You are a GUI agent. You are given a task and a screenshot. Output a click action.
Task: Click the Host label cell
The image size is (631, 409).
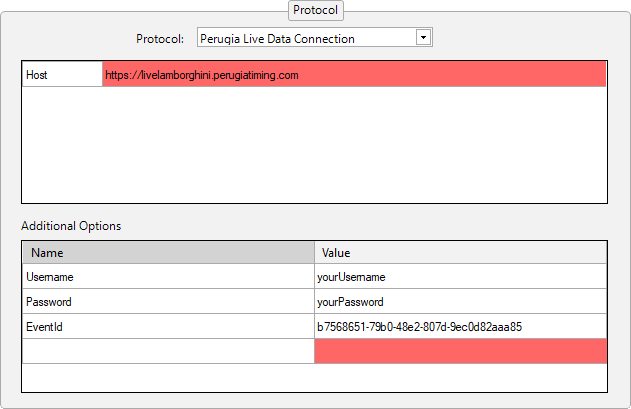(62, 75)
